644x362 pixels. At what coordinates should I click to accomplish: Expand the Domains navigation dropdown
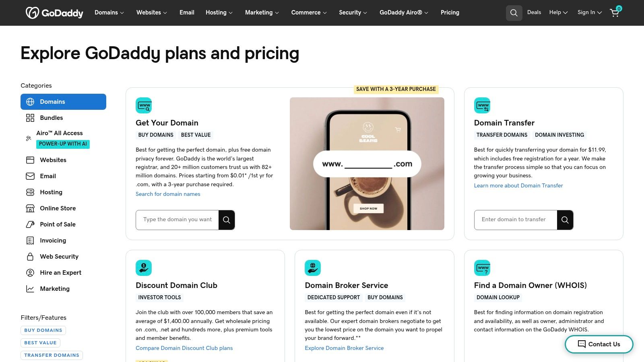click(x=109, y=12)
